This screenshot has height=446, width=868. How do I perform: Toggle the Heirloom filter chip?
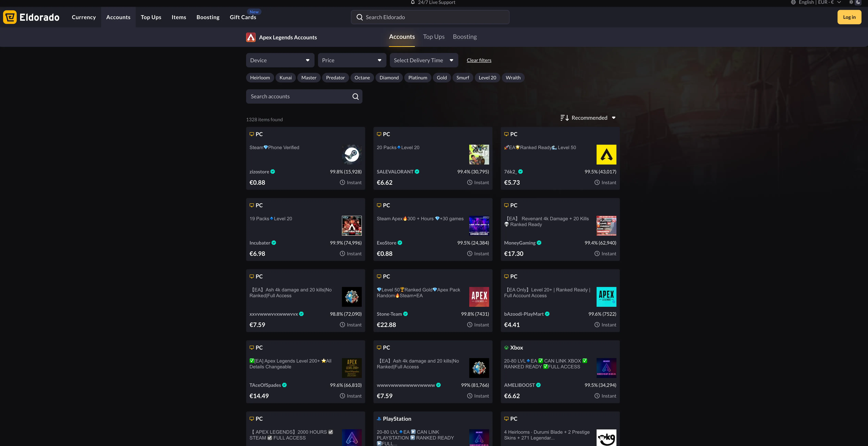click(260, 78)
